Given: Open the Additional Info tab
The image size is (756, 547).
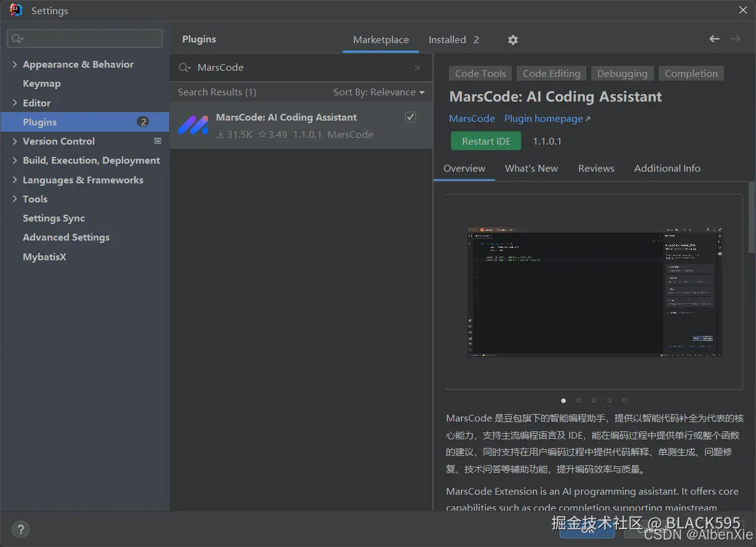Looking at the screenshot, I should (x=667, y=169).
